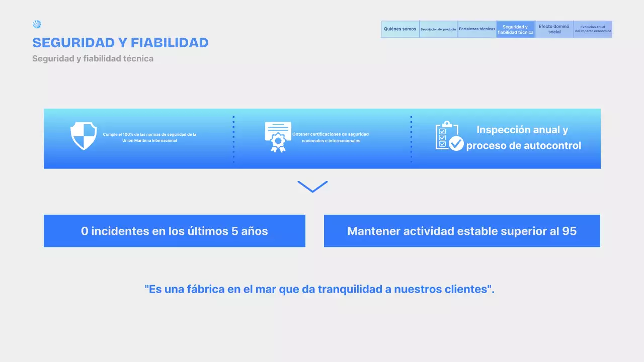Screen dimensions: 644x362
Task: Click the company logo above the title
Action: pos(37,24)
